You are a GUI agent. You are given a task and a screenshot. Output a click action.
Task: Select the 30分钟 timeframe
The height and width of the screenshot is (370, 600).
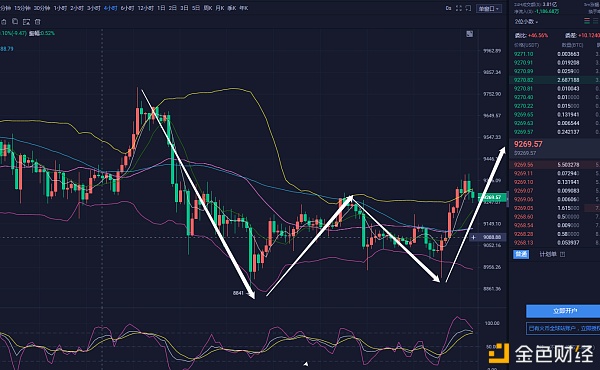41,8
